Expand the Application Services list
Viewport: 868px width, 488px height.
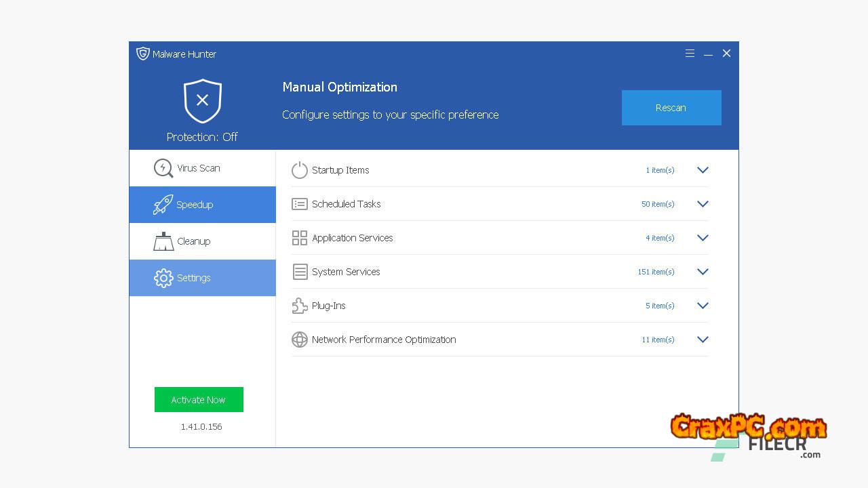tap(703, 238)
